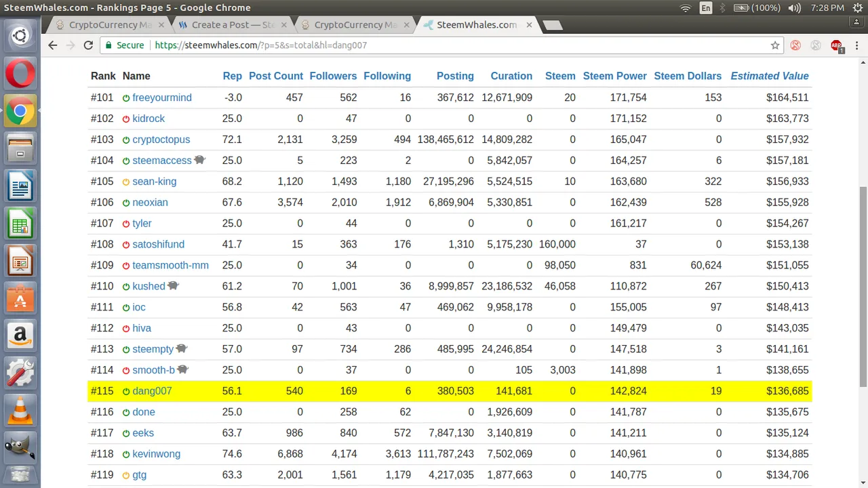Open steempty user profile link

[153, 350]
